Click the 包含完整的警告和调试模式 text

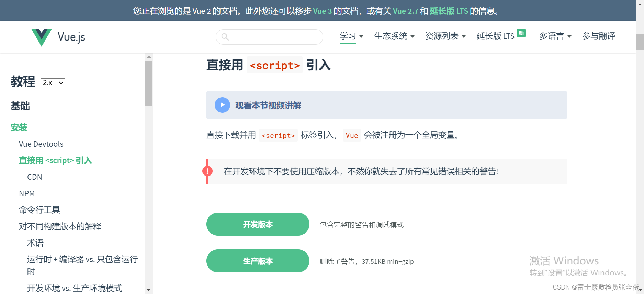pos(362,225)
